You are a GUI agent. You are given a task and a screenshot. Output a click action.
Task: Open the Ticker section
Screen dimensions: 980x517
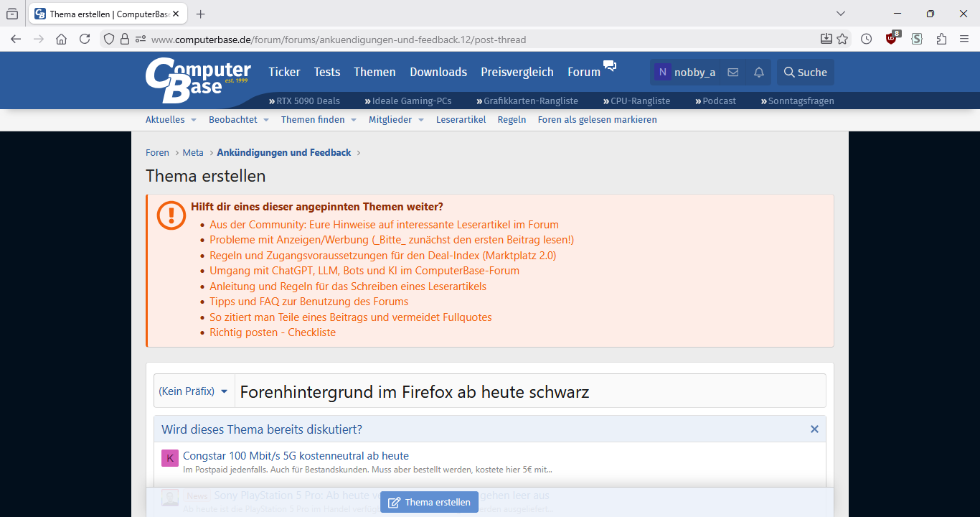[x=285, y=72]
